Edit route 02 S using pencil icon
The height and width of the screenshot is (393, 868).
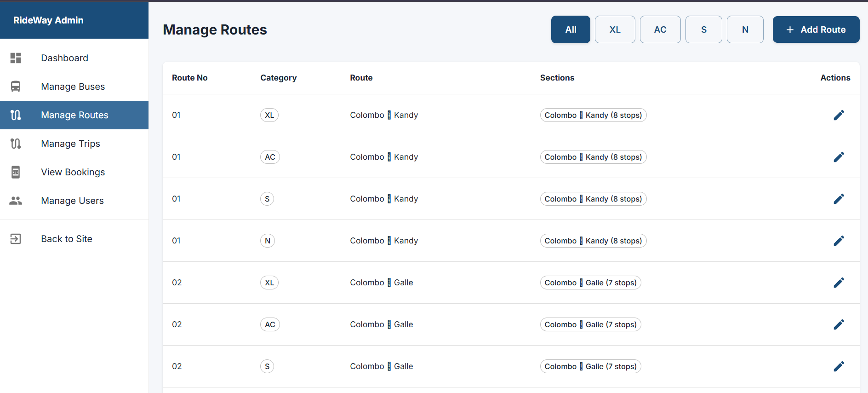pos(839,366)
